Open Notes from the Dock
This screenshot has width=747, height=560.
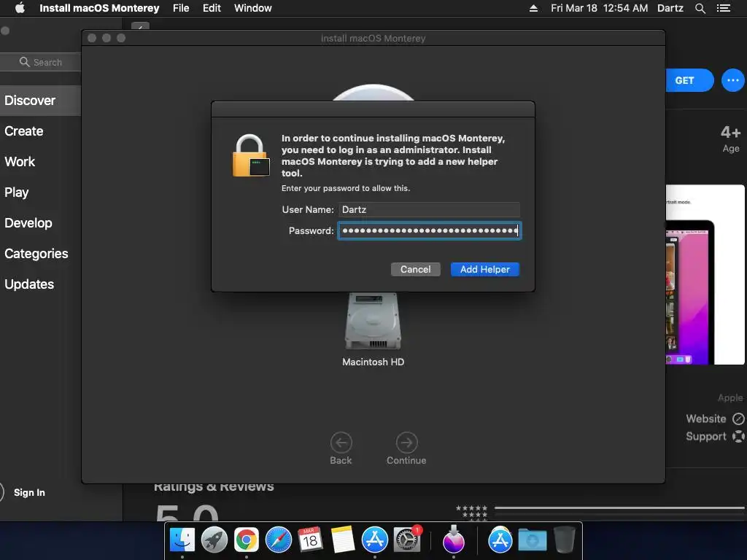[x=343, y=540]
